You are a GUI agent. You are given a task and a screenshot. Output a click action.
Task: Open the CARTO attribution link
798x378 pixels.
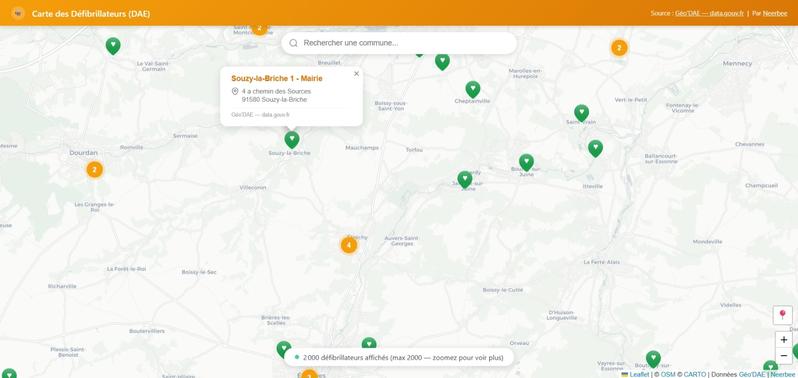[x=695, y=374]
